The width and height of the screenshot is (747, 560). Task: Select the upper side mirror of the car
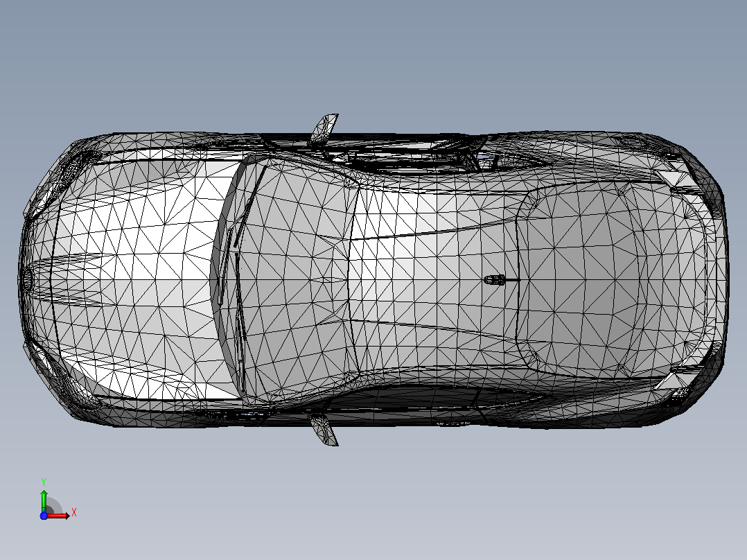point(324,129)
